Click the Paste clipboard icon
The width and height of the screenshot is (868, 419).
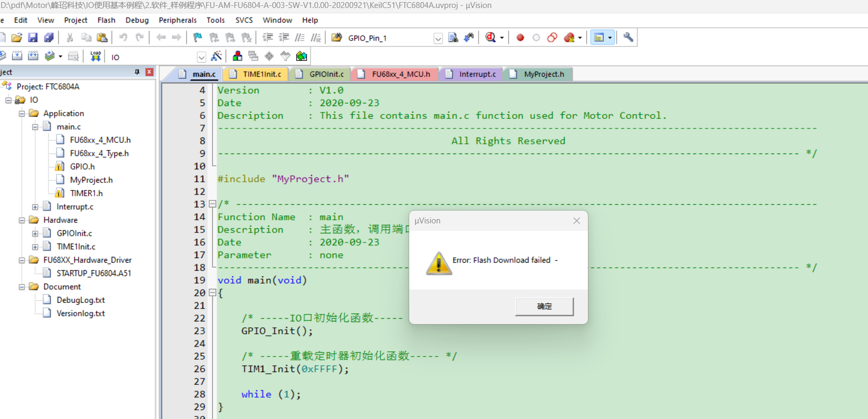point(102,37)
